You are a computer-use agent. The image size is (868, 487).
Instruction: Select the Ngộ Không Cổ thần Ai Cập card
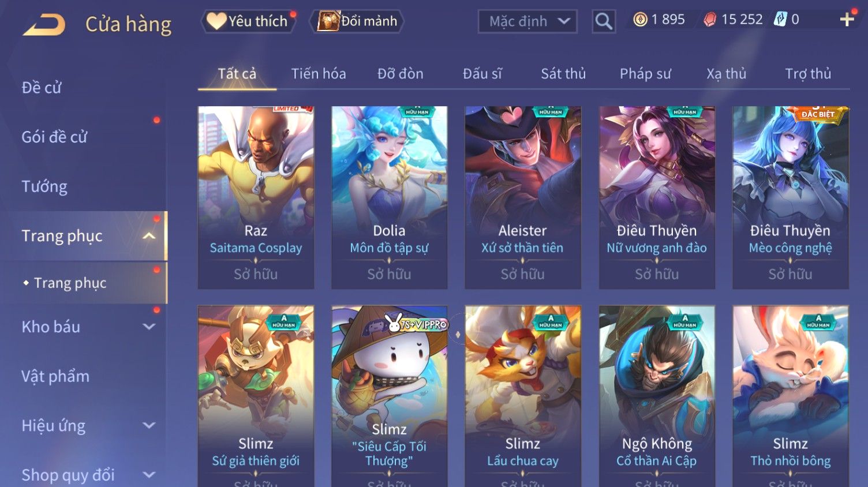[x=657, y=396]
